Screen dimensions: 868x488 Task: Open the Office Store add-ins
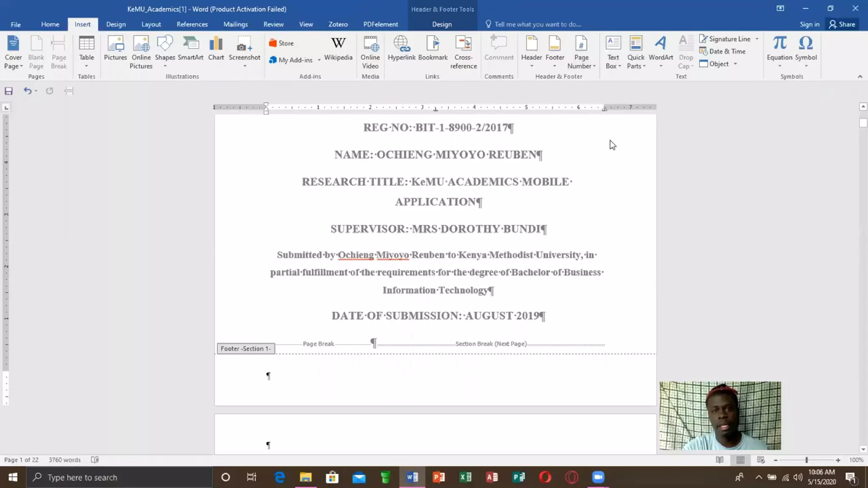(281, 43)
